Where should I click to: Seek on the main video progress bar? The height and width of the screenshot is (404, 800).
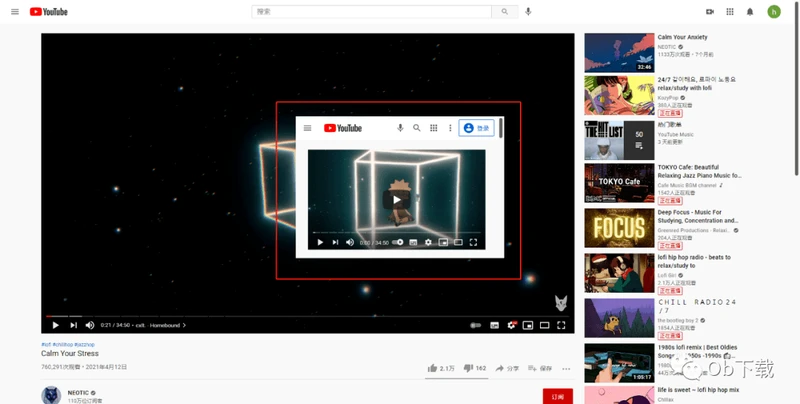coord(308,316)
